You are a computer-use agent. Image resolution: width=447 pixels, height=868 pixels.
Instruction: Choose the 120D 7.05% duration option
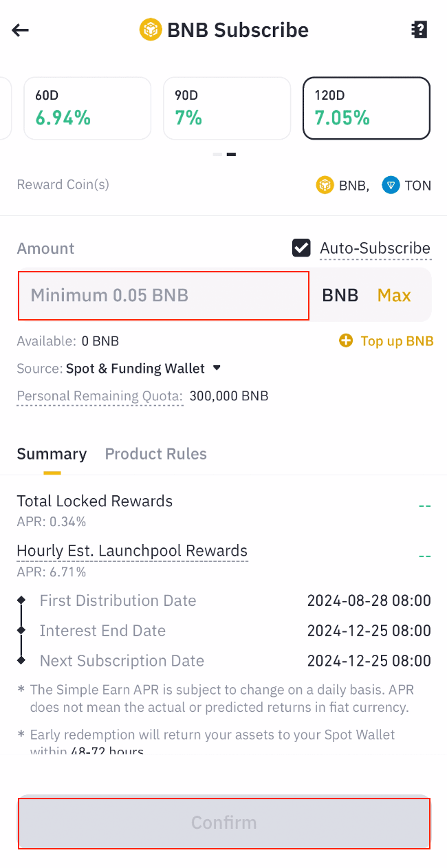click(x=366, y=108)
